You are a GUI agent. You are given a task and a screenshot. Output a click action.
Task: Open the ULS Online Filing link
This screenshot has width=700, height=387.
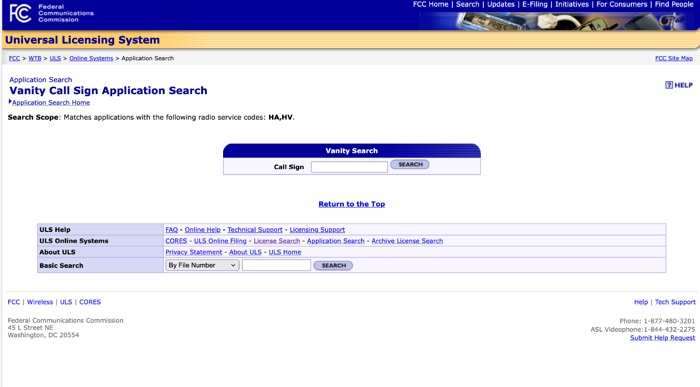pos(220,241)
